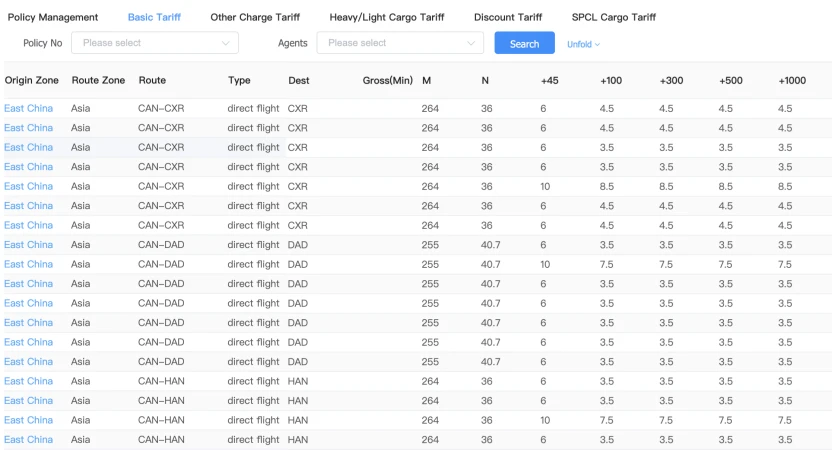This screenshot has height=450, width=832.
Task: Click the Agents dropdown chevron icon
Action: [471, 43]
